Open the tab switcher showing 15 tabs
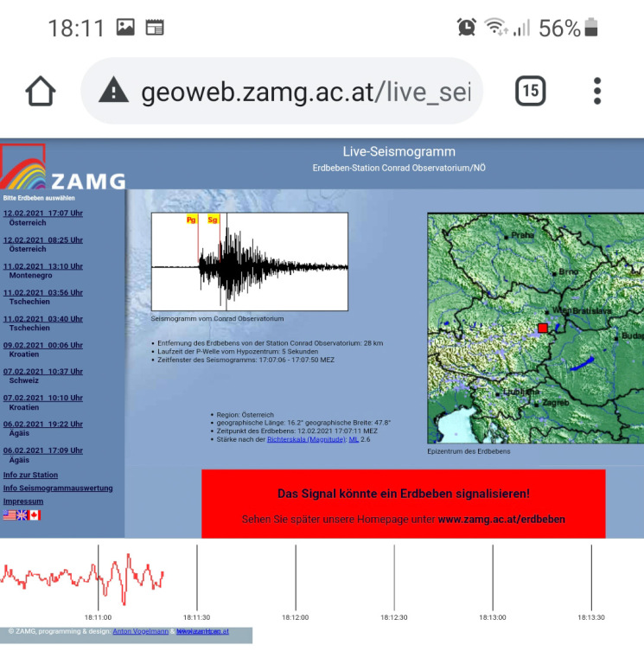This screenshot has width=644, height=664. [530, 91]
